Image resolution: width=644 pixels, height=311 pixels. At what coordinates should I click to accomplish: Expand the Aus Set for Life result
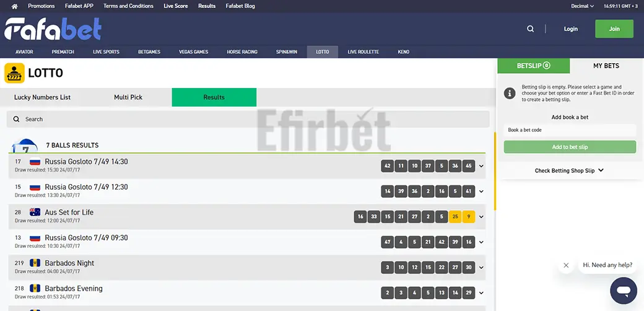pos(481,217)
